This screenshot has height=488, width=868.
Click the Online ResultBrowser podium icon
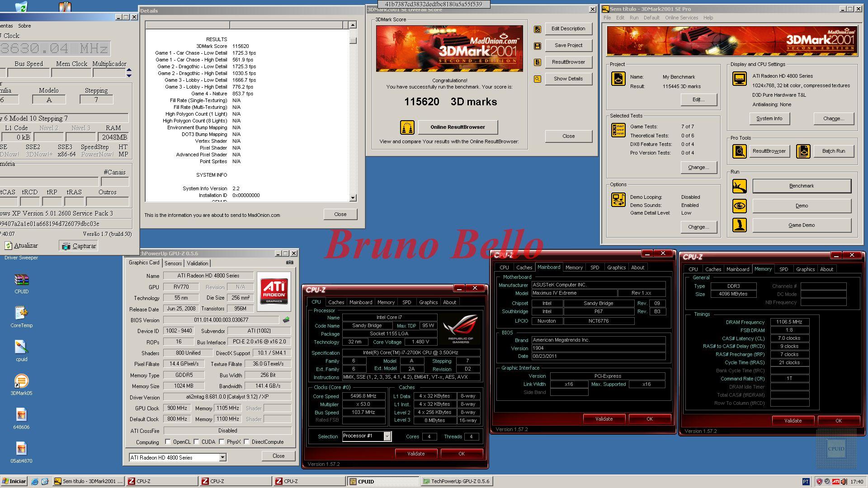click(407, 127)
